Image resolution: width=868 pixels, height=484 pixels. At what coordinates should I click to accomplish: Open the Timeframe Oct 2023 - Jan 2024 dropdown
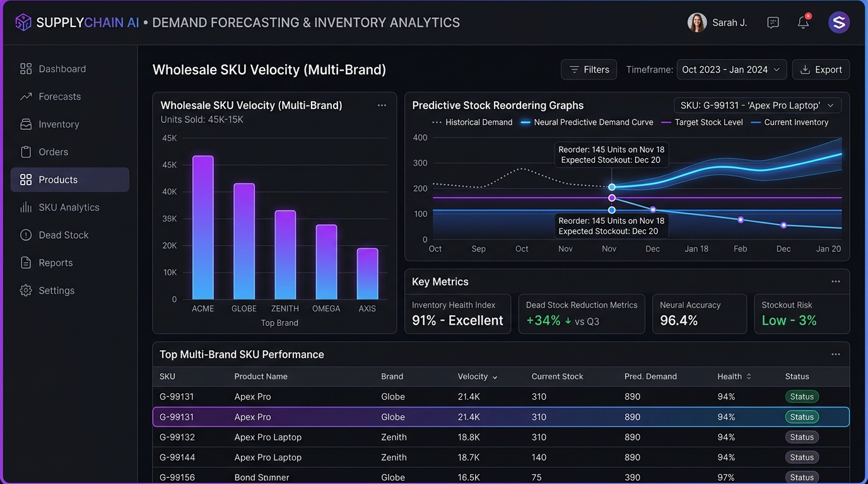(x=732, y=69)
